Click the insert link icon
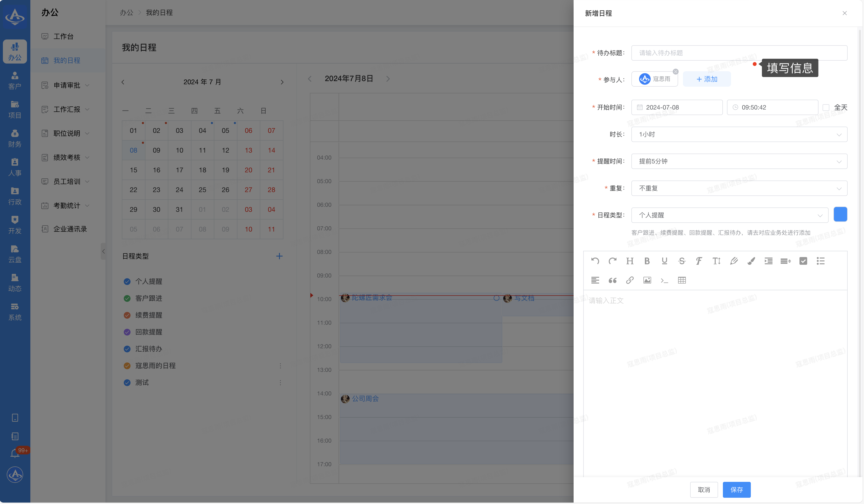 [629, 280]
